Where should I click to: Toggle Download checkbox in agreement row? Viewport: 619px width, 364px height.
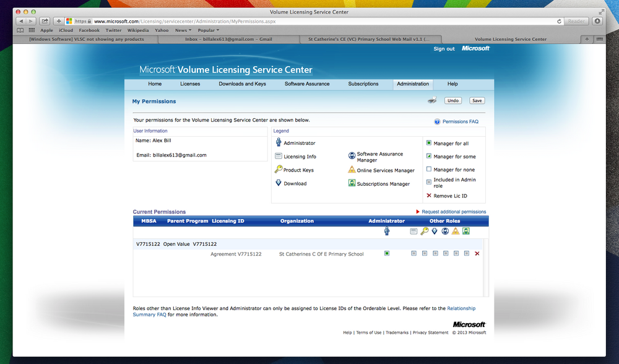pyautogui.click(x=435, y=253)
